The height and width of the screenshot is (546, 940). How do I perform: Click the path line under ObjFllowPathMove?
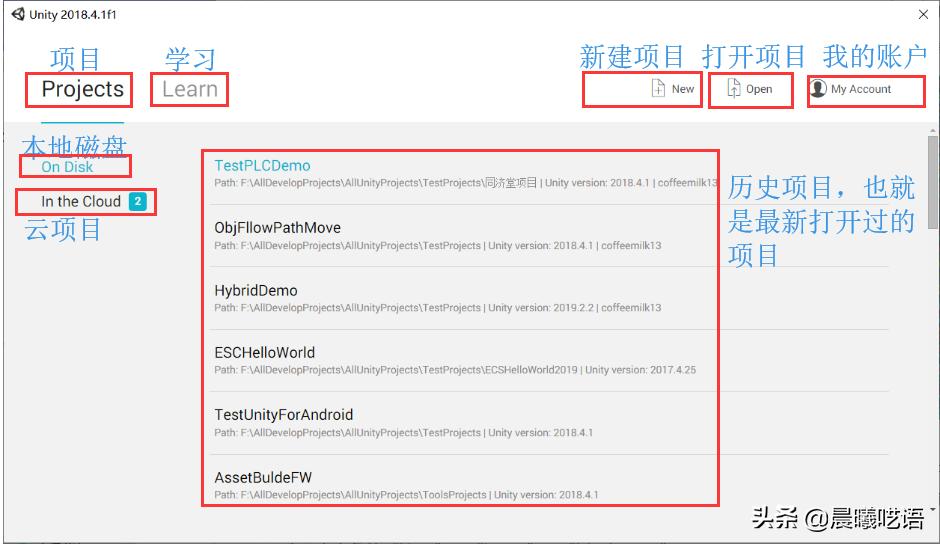(438, 246)
